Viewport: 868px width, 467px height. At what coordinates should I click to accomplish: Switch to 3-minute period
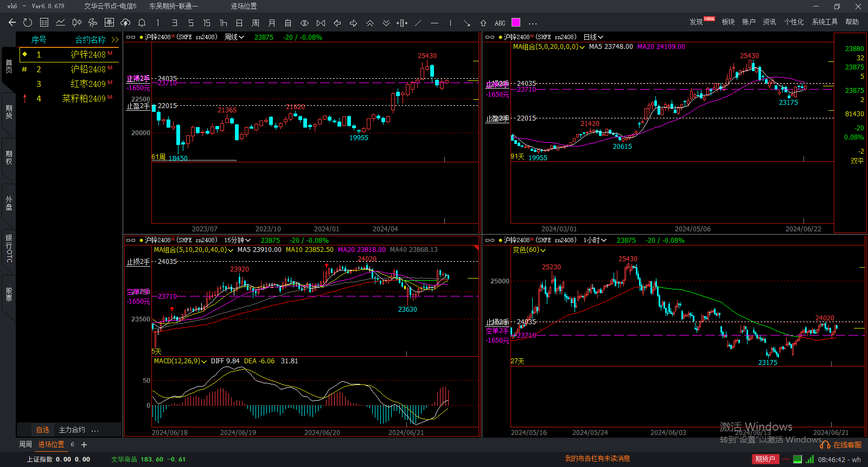(x=174, y=23)
